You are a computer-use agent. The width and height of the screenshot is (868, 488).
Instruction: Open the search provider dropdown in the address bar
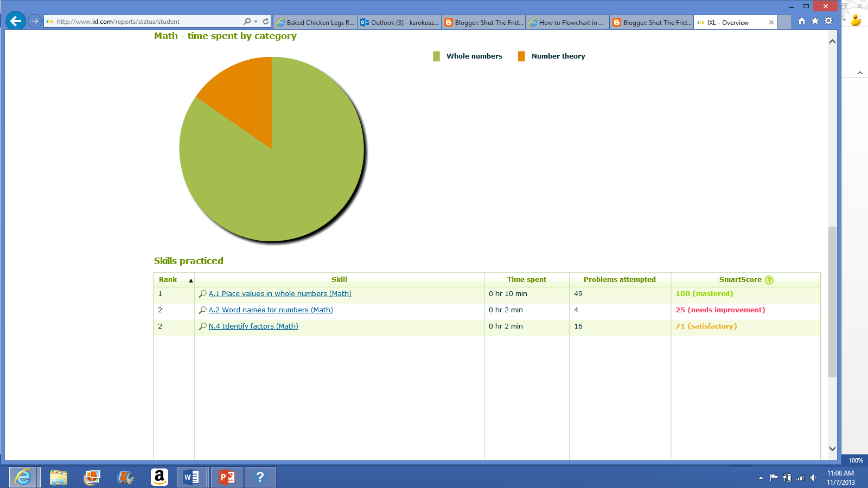pyautogui.click(x=254, y=22)
